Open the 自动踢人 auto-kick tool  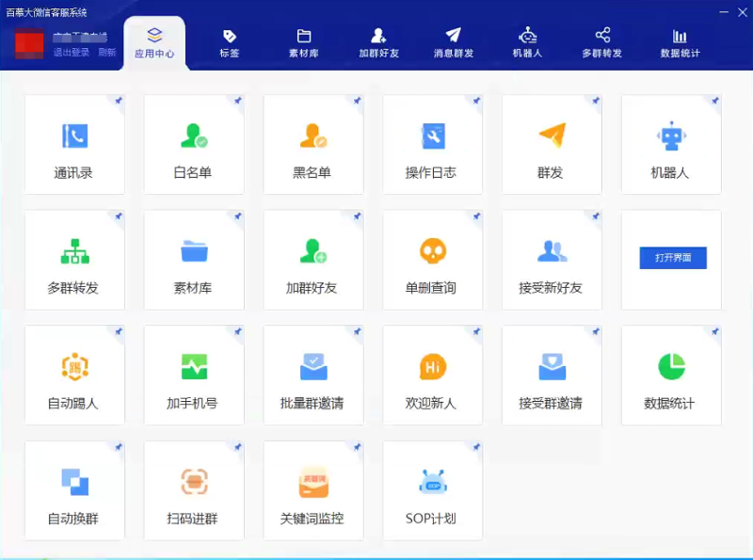click(74, 375)
